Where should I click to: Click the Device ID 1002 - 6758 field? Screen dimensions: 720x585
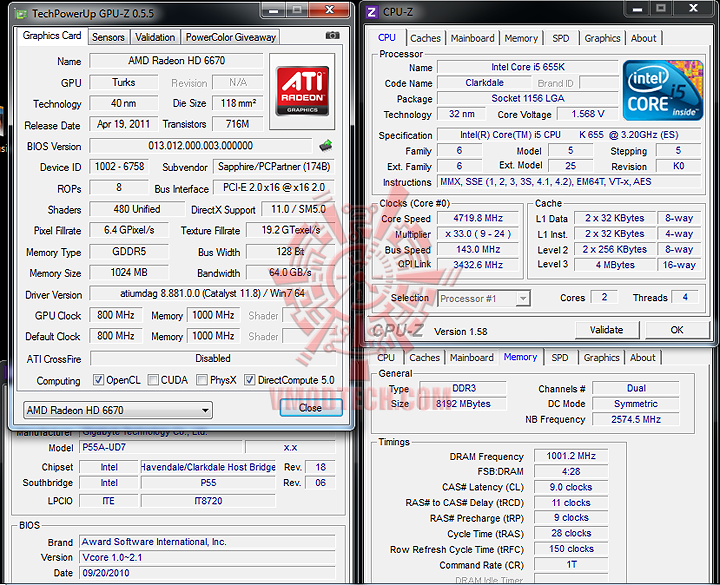(x=119, y=167)
